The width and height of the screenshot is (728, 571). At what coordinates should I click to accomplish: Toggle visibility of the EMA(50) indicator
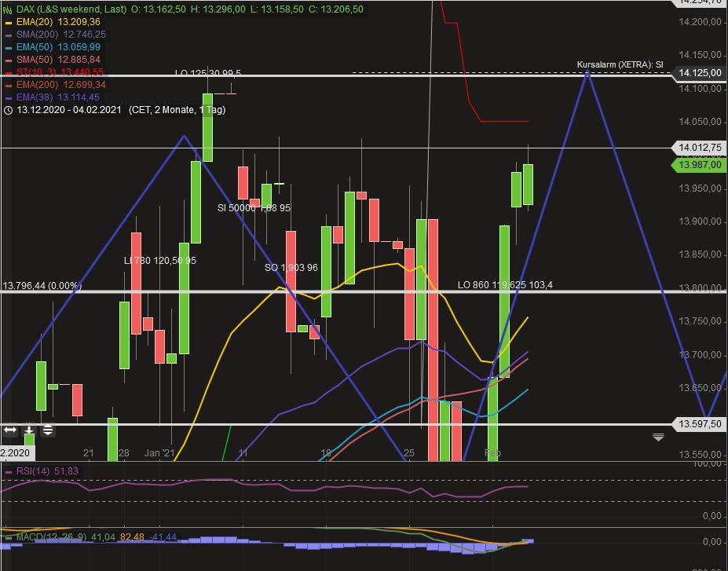[x=9, y=49]
